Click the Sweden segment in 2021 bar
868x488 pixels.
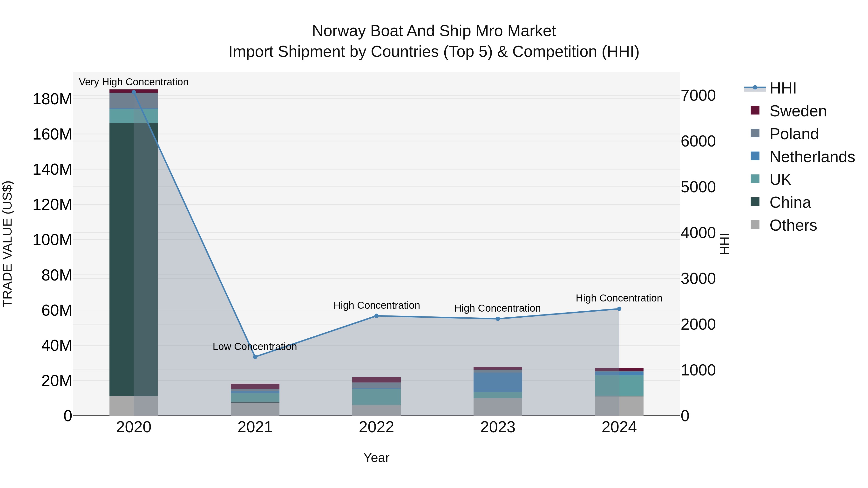255,386
